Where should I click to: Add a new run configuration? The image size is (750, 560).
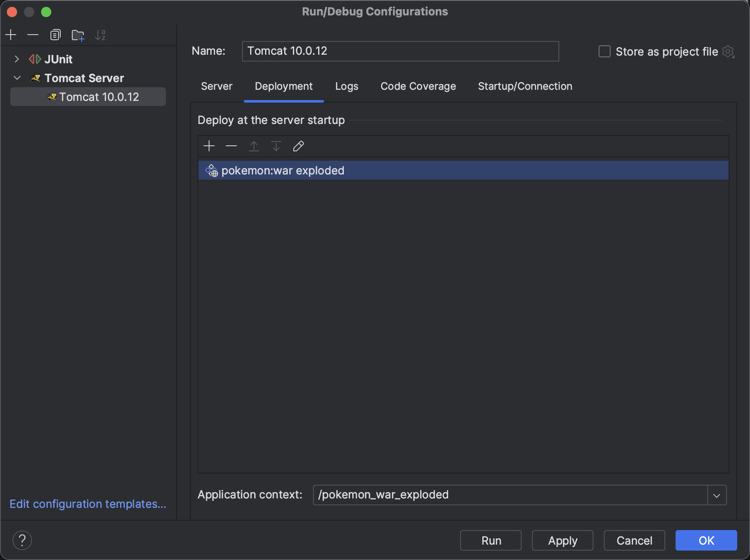click(11, 35)
